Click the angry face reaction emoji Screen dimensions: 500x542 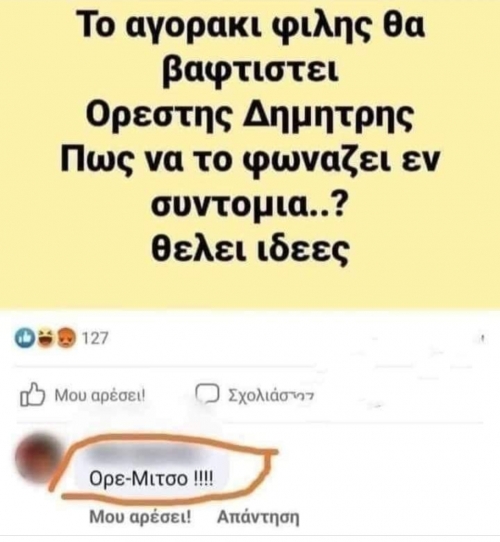click(x=66, y=338)
